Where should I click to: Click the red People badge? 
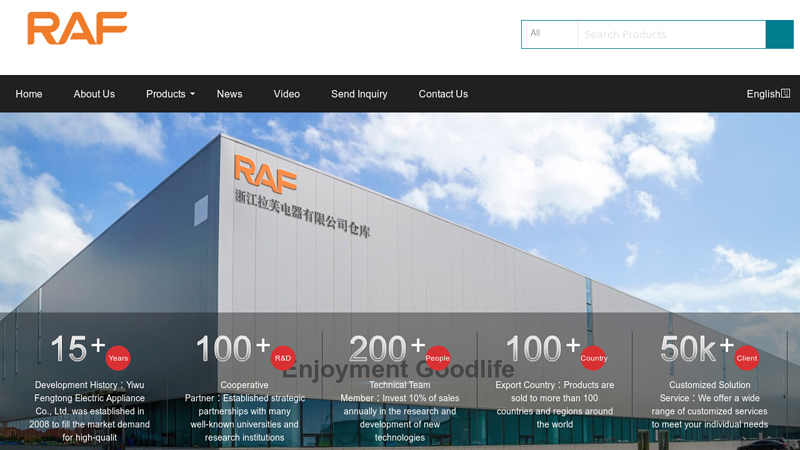438,358
